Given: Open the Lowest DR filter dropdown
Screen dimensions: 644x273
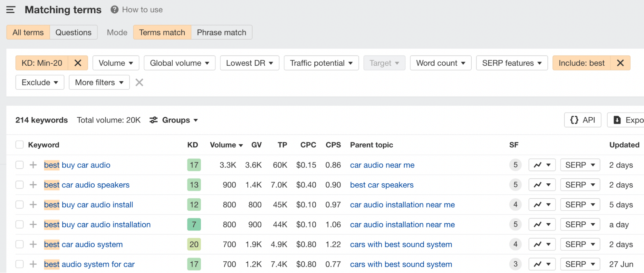Looking at the screenshot, I should click(250, 63).
